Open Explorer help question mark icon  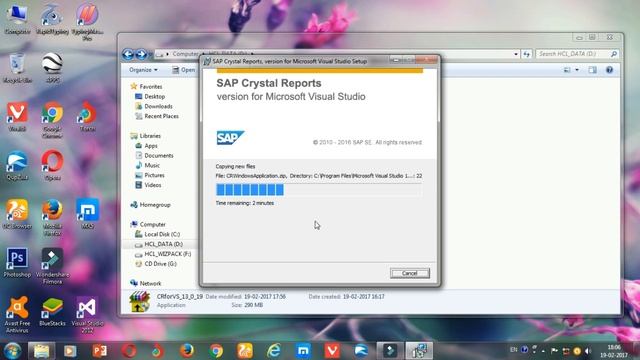[x=609, y=70]
